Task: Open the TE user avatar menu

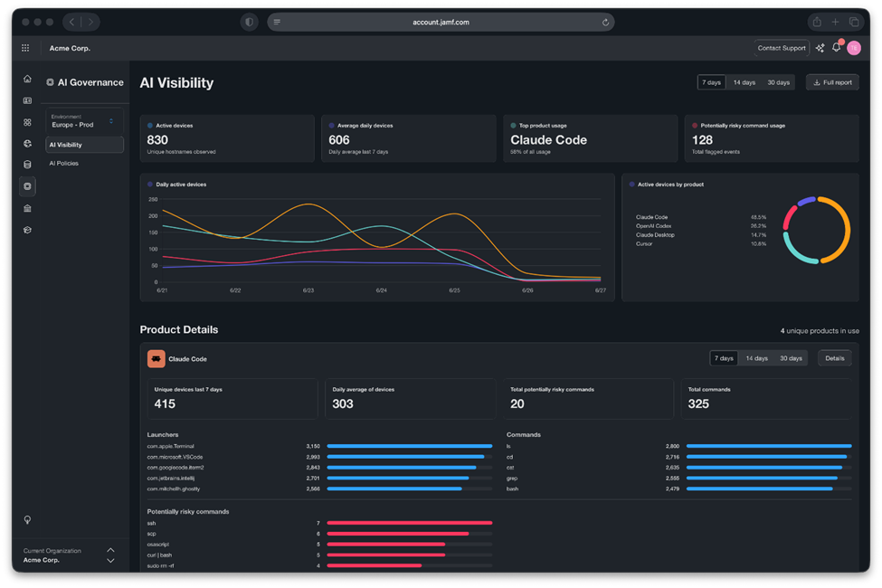Action: 854,48
